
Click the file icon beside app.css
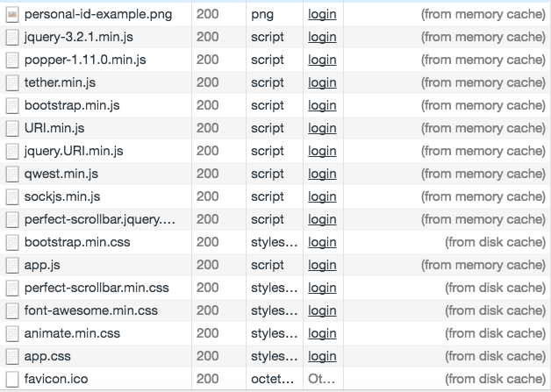12,357
